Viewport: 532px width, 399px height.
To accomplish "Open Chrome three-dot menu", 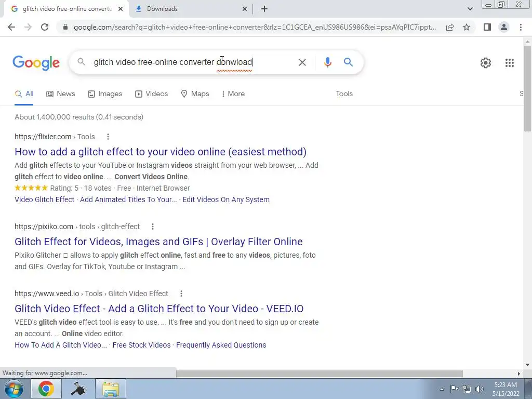I will pos(521,27).
